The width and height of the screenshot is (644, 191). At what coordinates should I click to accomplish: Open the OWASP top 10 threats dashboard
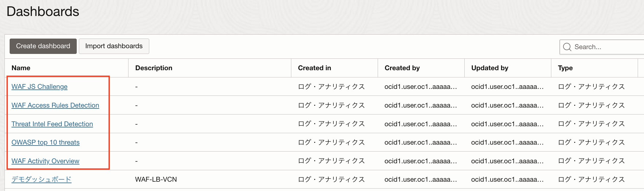(45, 142)
